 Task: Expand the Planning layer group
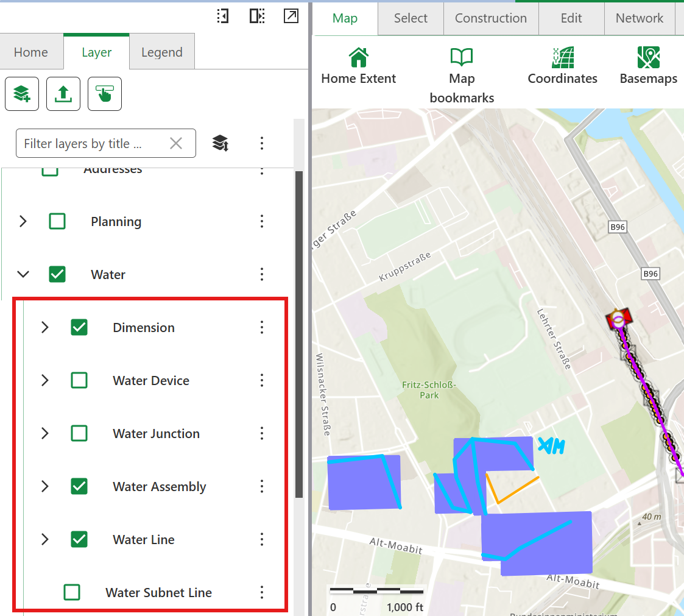tap(23, 222)
